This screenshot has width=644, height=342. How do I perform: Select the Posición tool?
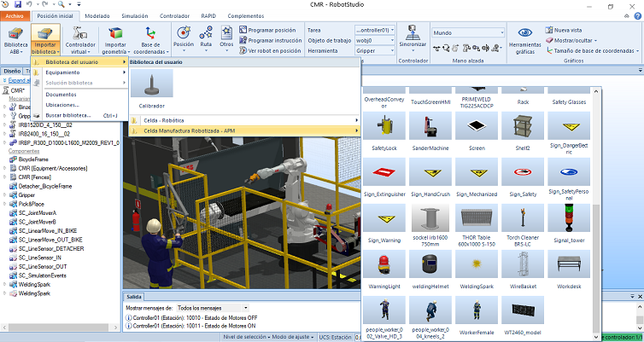pyautogui.click(x=183, y=39)
